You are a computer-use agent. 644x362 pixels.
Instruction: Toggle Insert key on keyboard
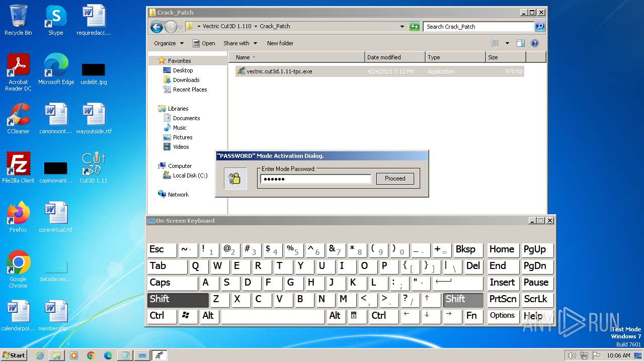tap(503, 283)
